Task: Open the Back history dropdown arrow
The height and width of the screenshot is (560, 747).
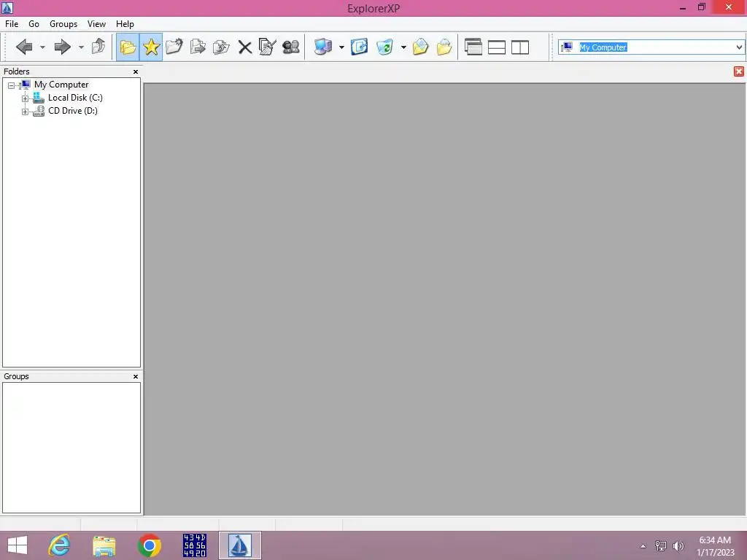Action: 42,47
